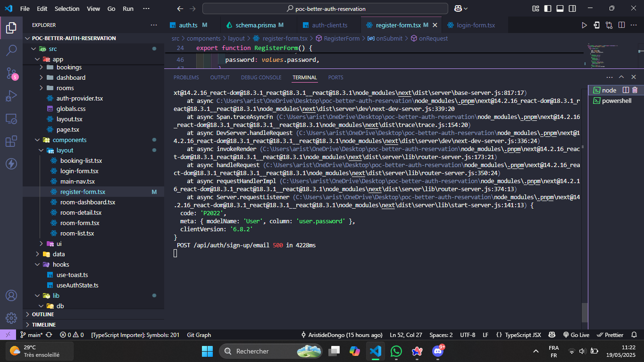Image resolution: width=644 pixels, height=362 pixels.
Task: Collapse the components folder
Action: pyautogui.click(x=37, y=140)
